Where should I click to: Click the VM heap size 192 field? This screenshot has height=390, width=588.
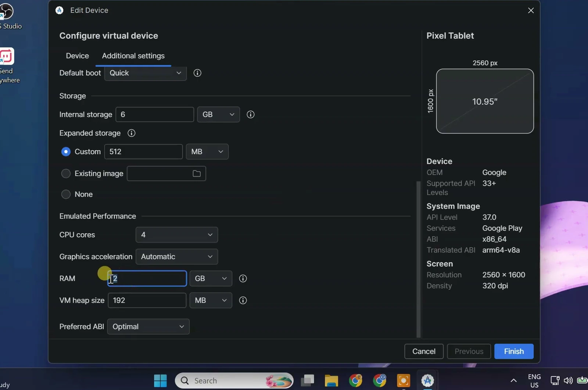[147, 300]
